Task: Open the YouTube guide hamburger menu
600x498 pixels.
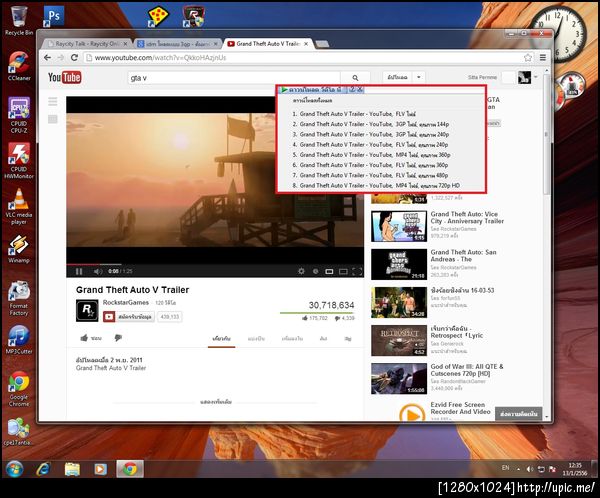Action: click(53, 101)
